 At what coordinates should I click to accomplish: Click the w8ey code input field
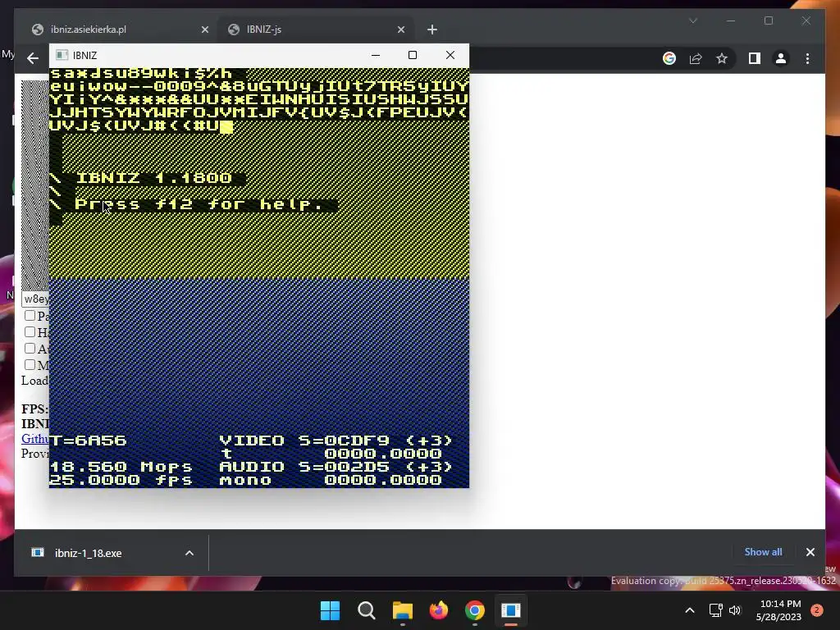click(x=35, y=299)
